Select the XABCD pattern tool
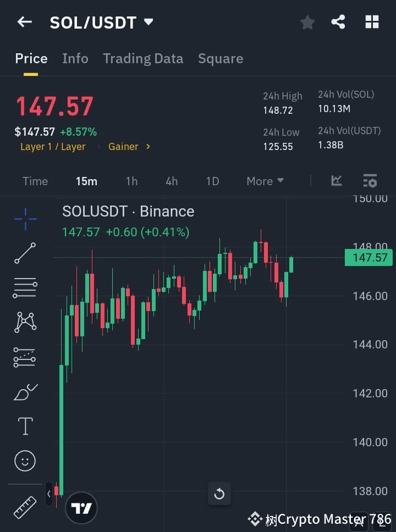Image resolution: width=396 pixels, height=532 pixels. click(x=25, y=322)
